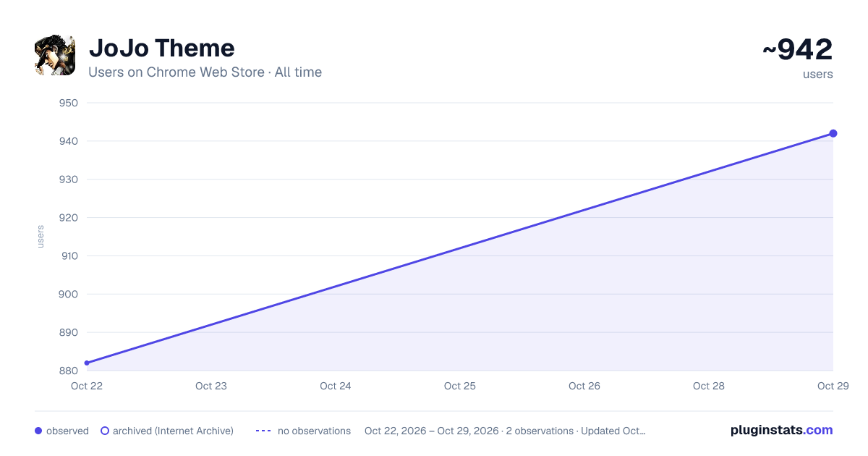Click the Oct 25 x-axis label

tap(460, 386)
